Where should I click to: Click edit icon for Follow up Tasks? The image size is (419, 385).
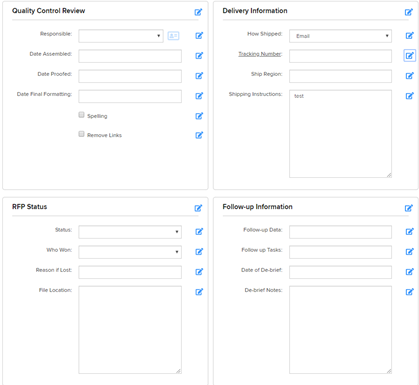[410, 252]
